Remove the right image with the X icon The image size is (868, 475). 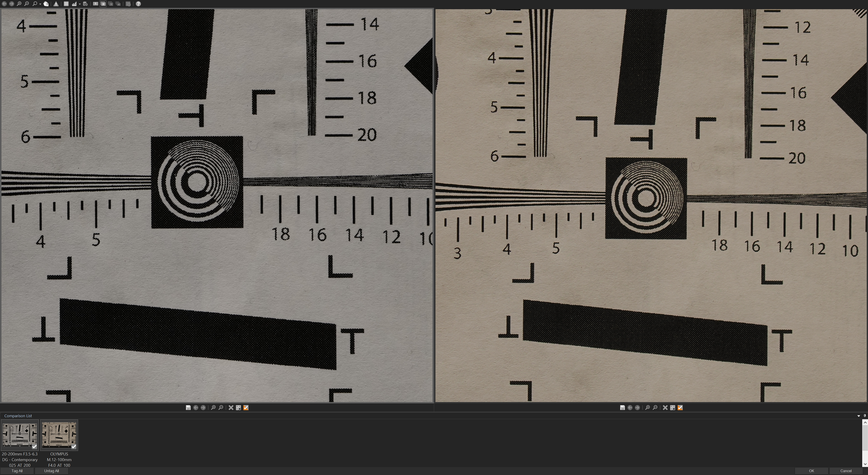665,407
